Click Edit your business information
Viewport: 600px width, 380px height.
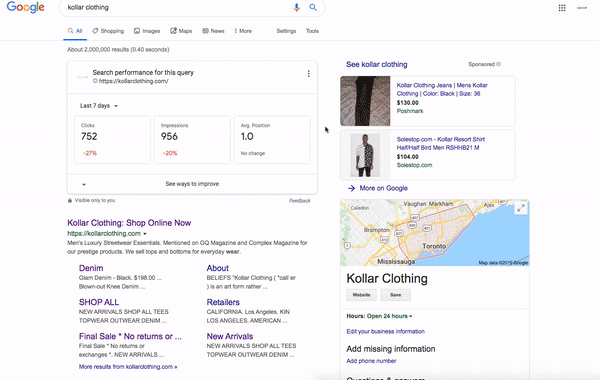385,331
